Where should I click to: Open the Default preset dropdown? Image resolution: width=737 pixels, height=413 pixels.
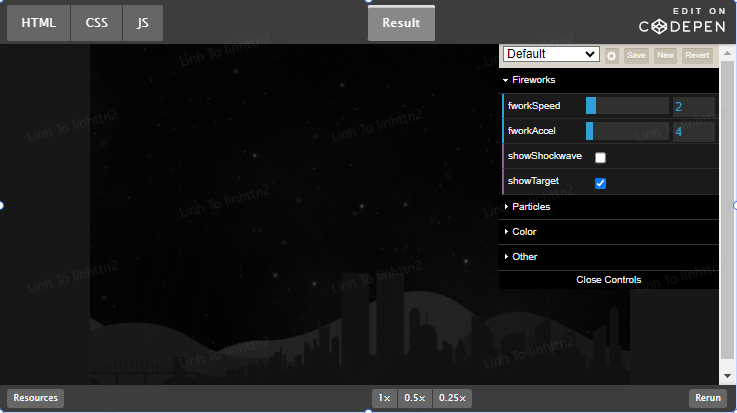click(x=551, y=54)
